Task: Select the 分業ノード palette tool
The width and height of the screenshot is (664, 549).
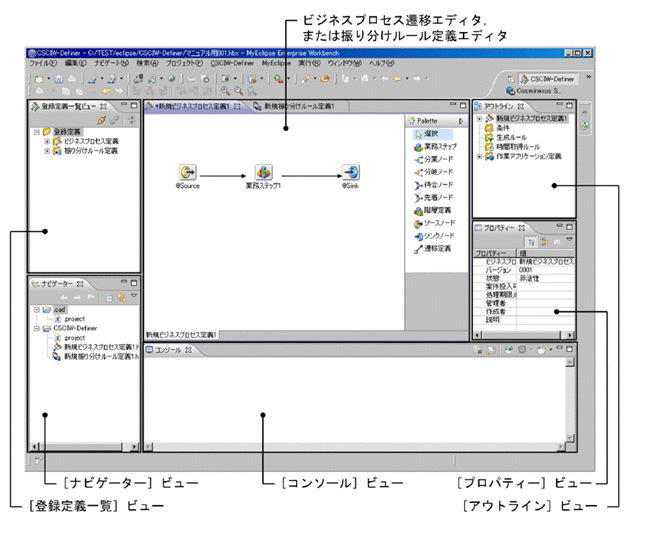Action: point(434,159)
